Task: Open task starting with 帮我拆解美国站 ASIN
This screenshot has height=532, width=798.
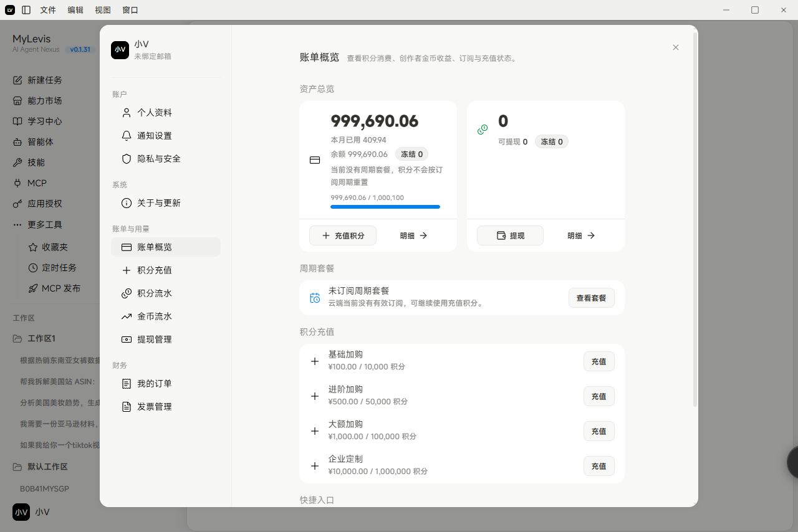Action: (57, 381)
